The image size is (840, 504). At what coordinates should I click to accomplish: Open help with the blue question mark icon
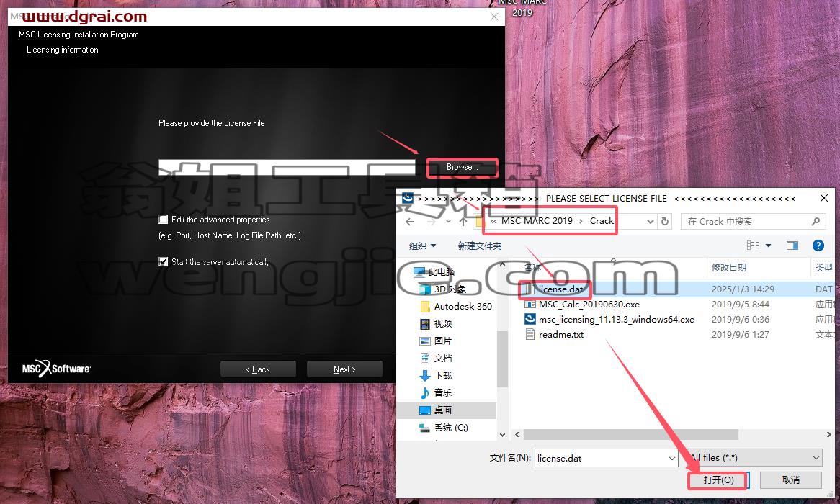click(818, 246)
